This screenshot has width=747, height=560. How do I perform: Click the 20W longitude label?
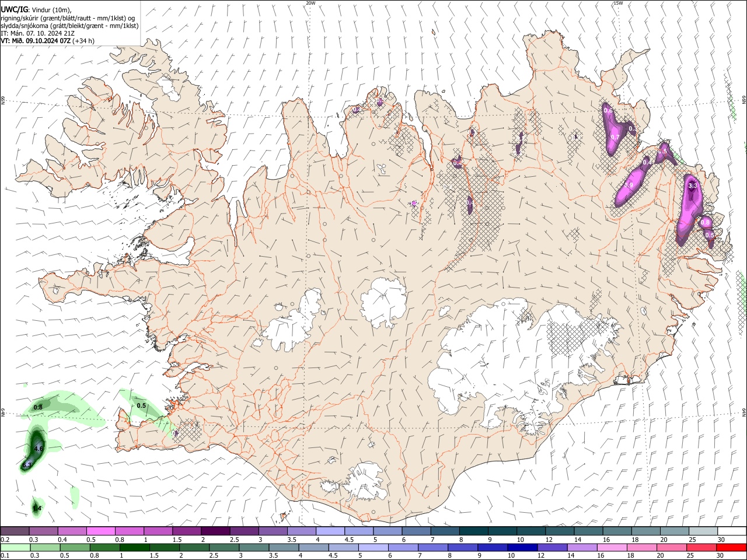[x=310, y=3]
